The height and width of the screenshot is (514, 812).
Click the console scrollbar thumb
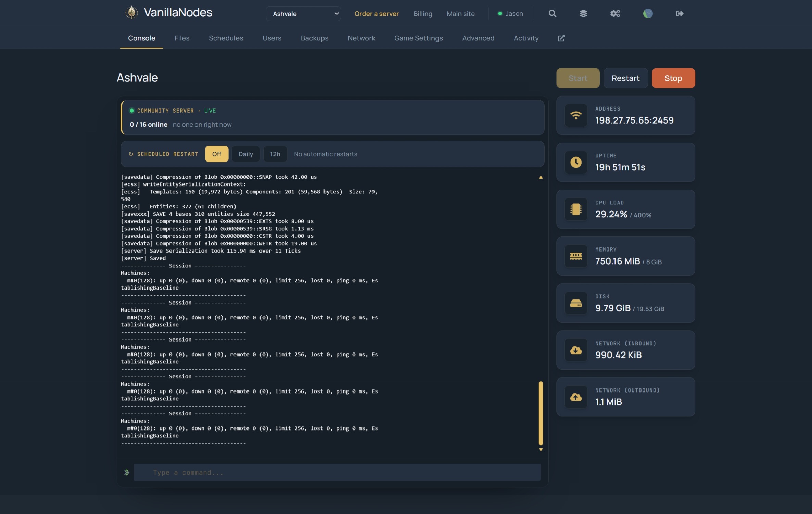coord(541,413)
